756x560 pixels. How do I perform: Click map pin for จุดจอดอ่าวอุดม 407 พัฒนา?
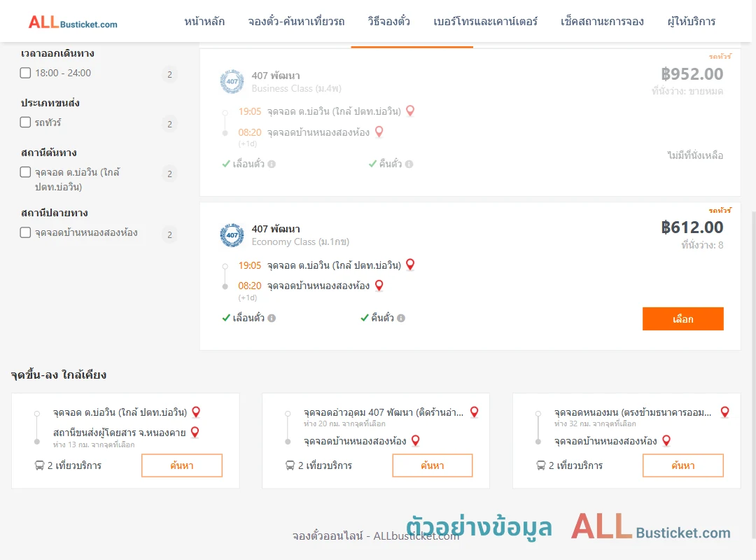[x=475, y=412]
